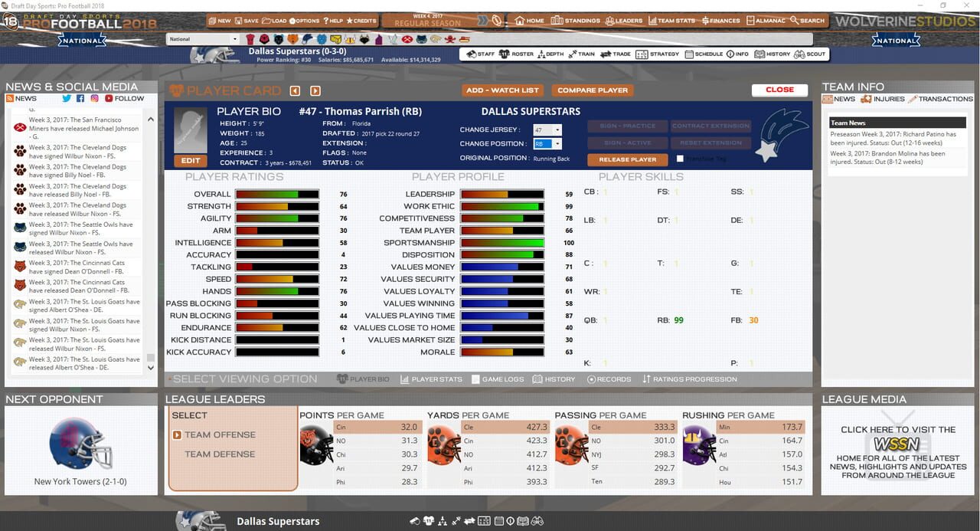Open the Trade icon
Image resolution: width=980 pixels, height=531 pixels.
tap(605, 54)
